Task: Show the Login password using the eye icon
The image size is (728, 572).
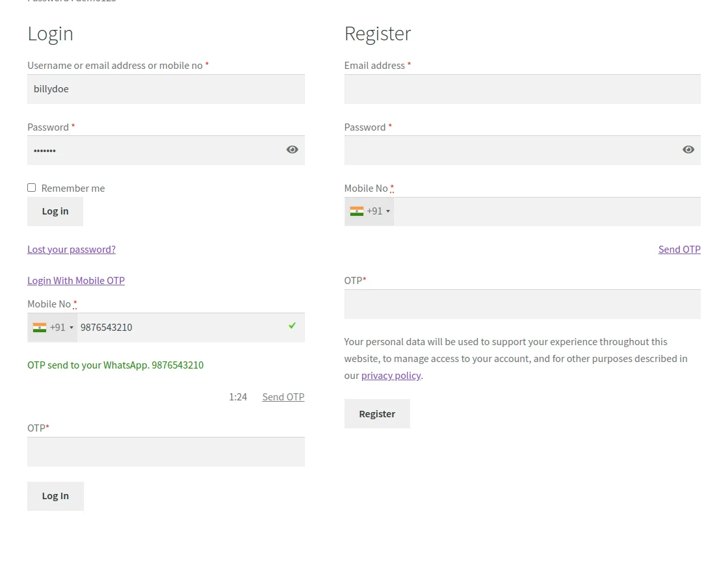Action: (x=292, y=149)
